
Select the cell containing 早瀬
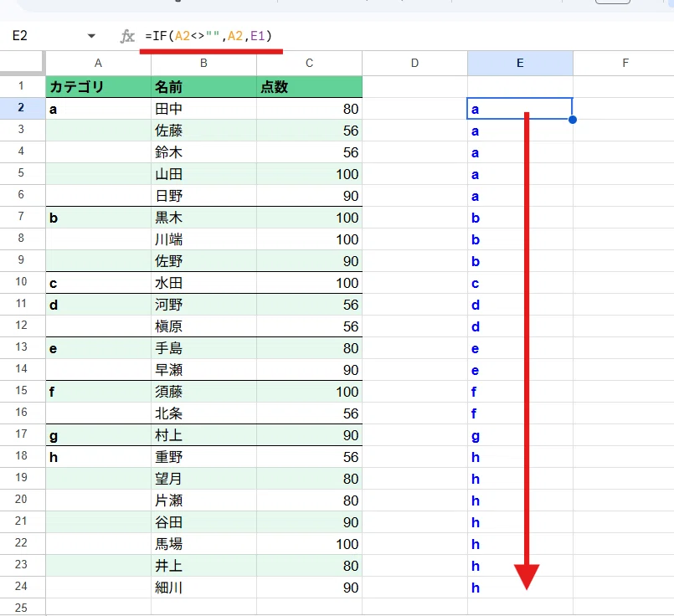[x=203, y=370]
